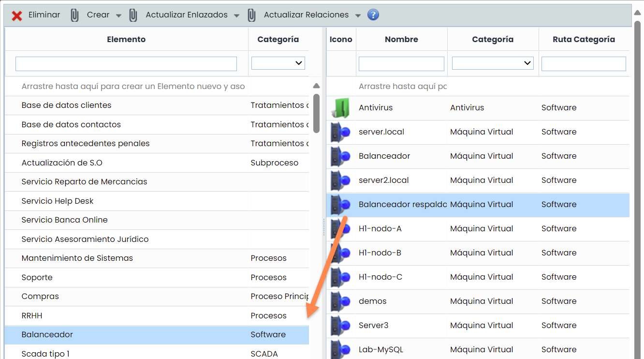Open the left Categoría filter dropdown

tap(278, 63)
